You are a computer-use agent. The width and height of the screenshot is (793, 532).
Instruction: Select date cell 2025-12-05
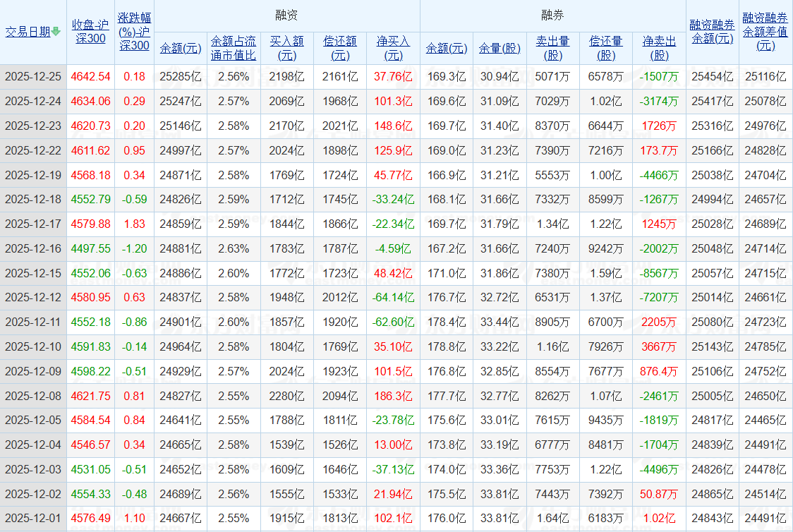(x=33, y=421)
